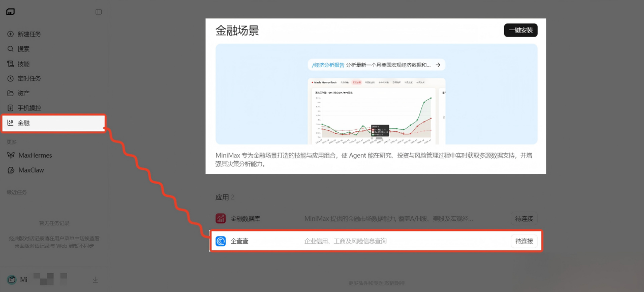Select 手机操控 in the sidebar
The width and height of the screenshot is (644, 292).
pyautogui.click(x=24, y=108)
